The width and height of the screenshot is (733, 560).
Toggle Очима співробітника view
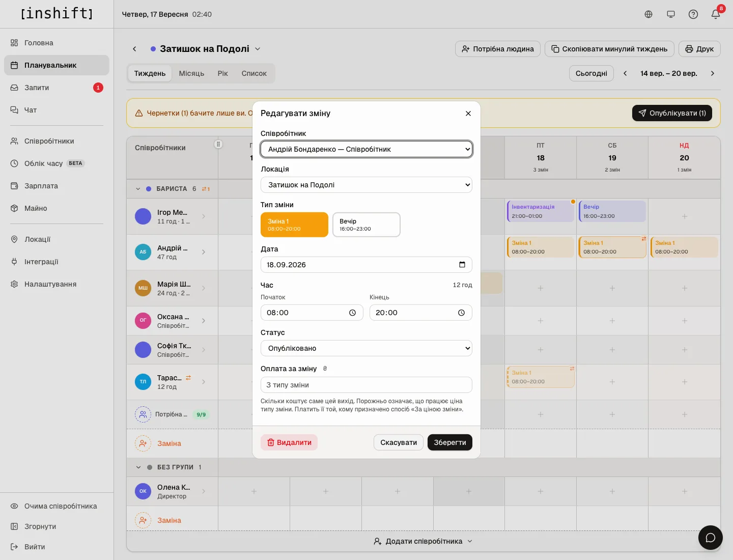(57, 506)
